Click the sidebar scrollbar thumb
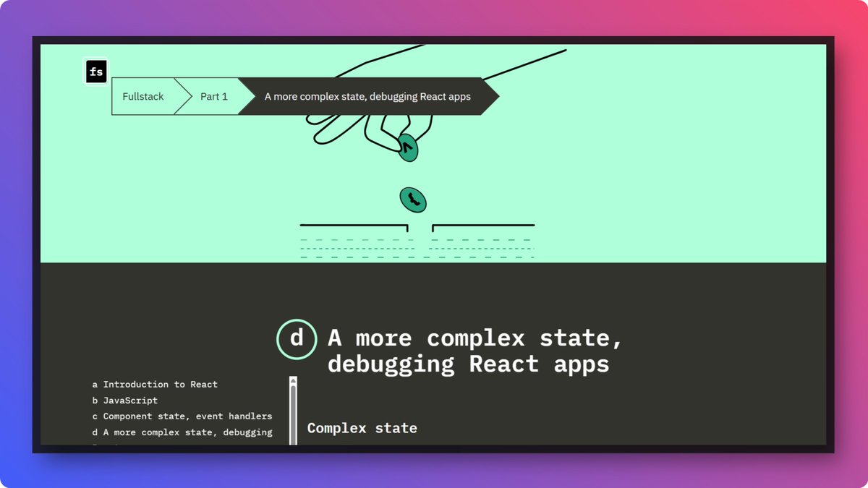The height and width of the screenshot is (488, 868). point(293,414)
